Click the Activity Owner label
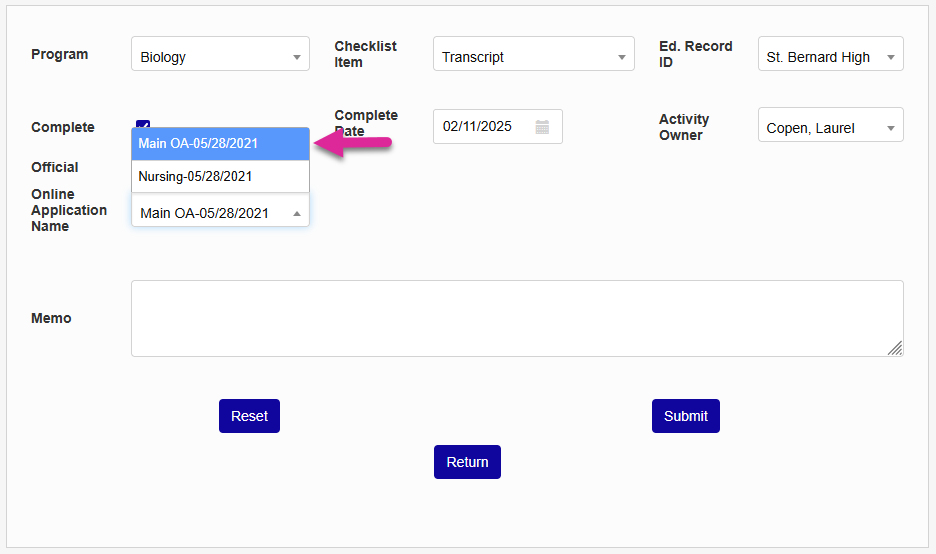The height and width of the screenshot is (554, 936). (x=684, y=127)
